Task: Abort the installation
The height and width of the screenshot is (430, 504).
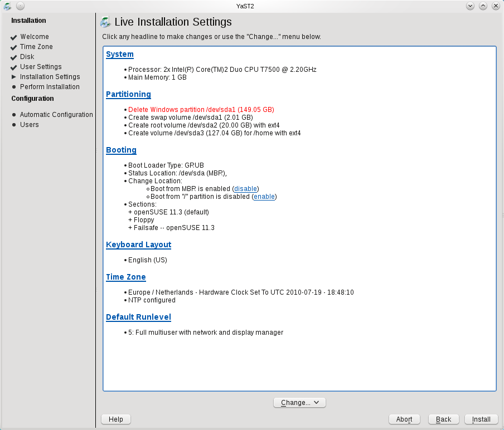Action: (x=404, y=419)
